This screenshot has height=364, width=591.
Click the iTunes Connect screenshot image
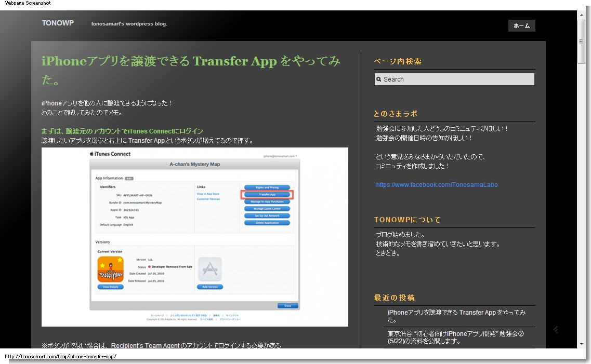tap(194, 237)
